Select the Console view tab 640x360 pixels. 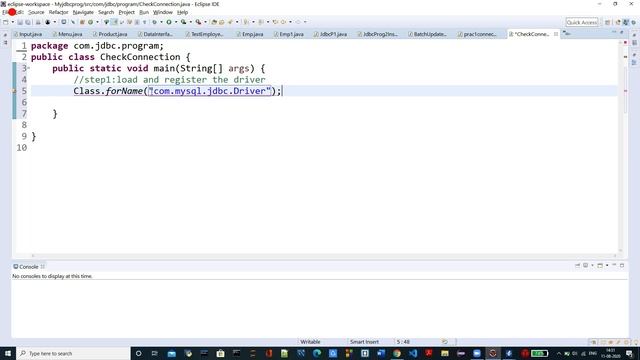pyautogui.click(x=28, y=267)
